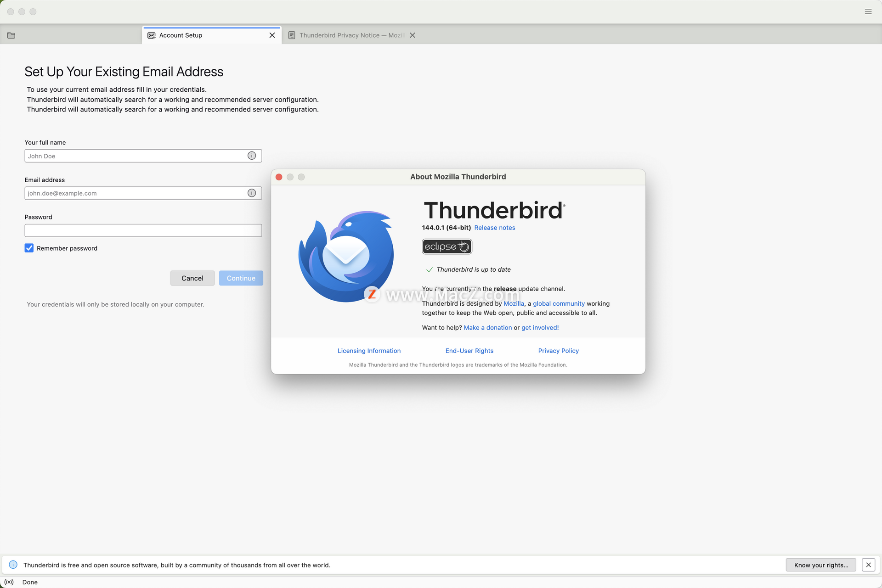
Task: Click the Know your rights button
Action: 820,565
